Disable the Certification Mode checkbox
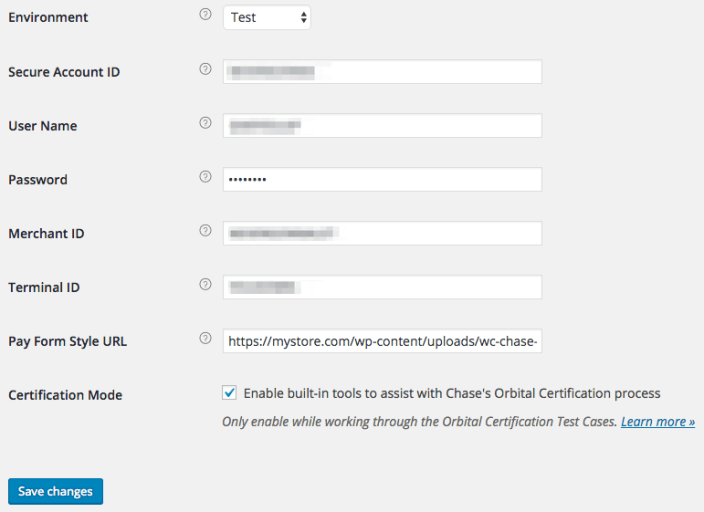 point(230,393)
